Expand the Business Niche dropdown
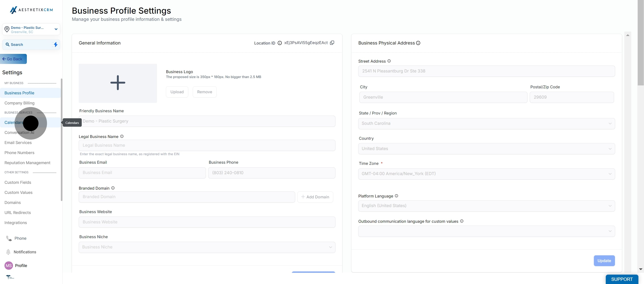This screenshot has height=284, width=644. tap(207, 247)
